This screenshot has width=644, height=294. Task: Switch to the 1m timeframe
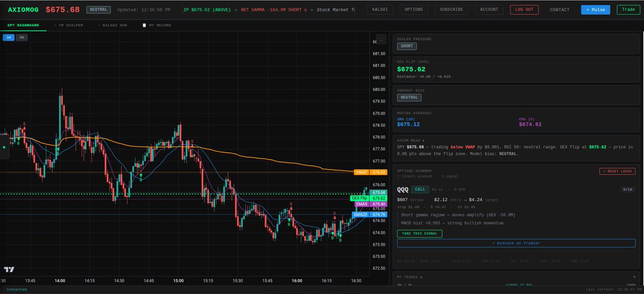pos(9,37)
